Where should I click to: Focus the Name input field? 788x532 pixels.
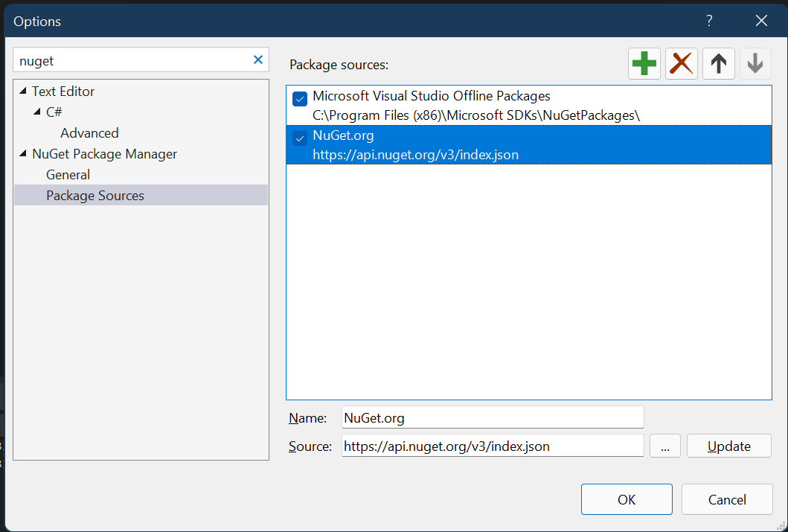coord(493,417)
